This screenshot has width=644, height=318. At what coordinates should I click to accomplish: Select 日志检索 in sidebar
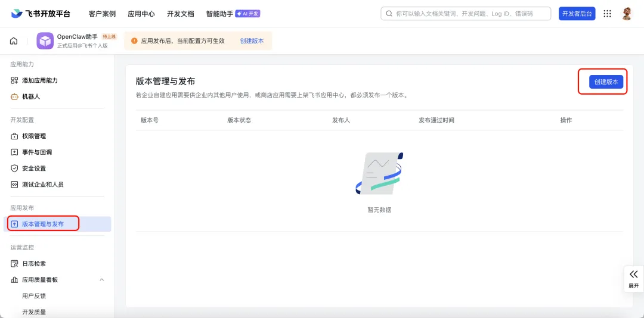pos(34,263)
